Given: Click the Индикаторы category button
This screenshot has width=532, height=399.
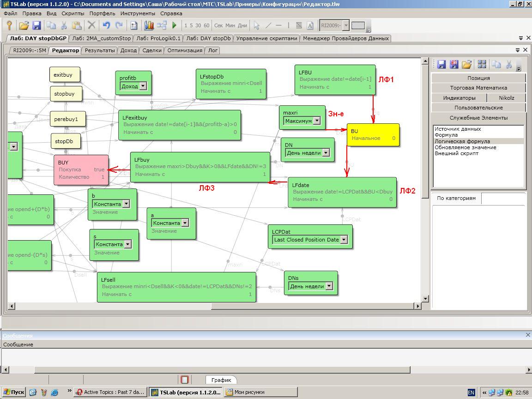Looking at the screenshot, I should (x=459, y=98).
